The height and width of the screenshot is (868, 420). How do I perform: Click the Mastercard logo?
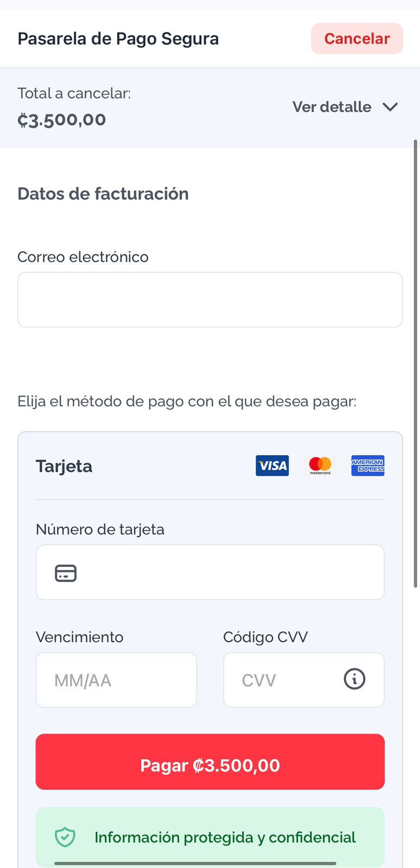click(x=320, y=465)
